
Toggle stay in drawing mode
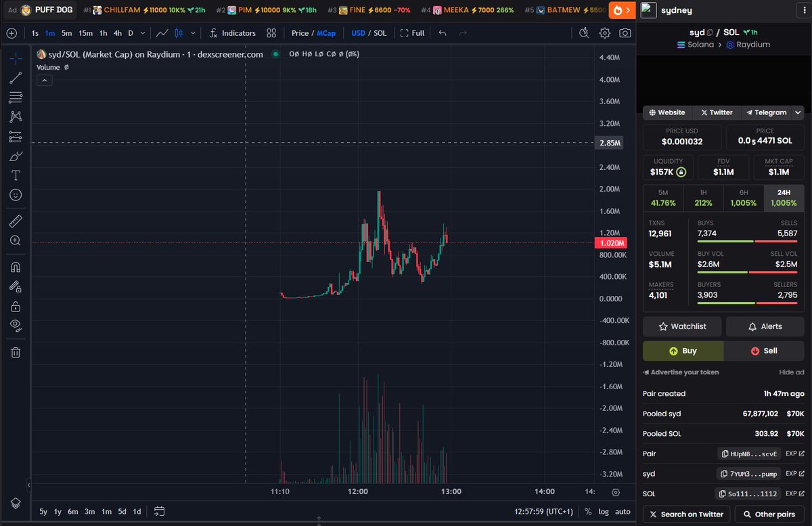click(15, 286)
